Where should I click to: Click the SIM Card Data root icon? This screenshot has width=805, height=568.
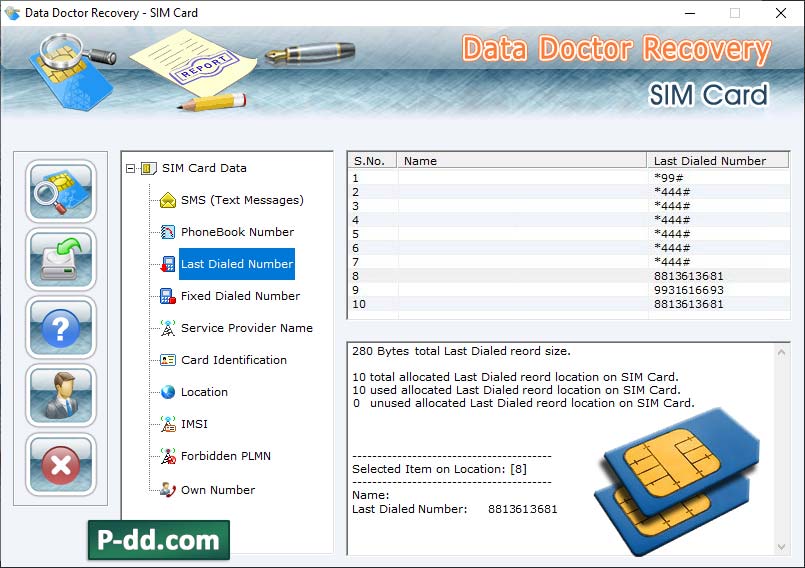pyautogui.click(x=148, y=168)
